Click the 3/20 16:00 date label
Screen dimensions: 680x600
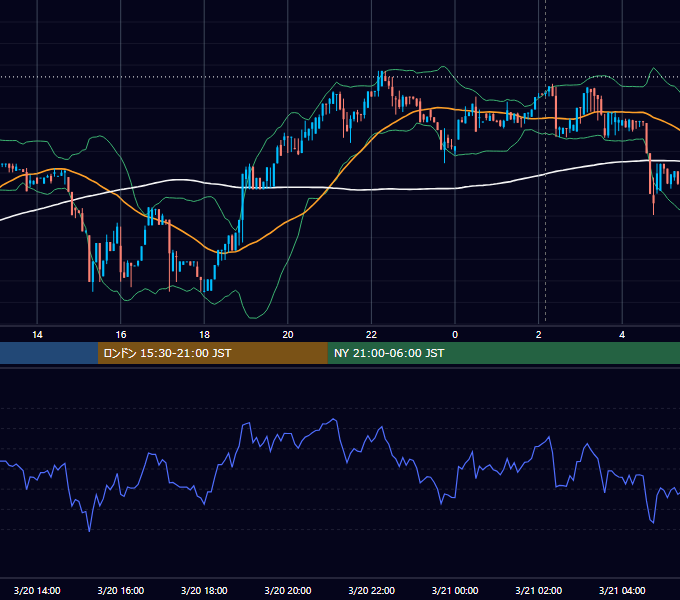(121, 590)
